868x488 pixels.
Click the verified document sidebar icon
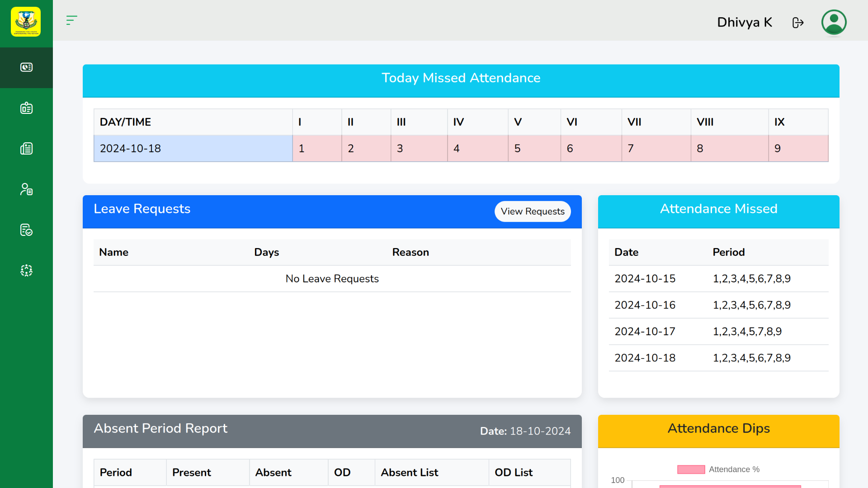(x=26, y=230)
